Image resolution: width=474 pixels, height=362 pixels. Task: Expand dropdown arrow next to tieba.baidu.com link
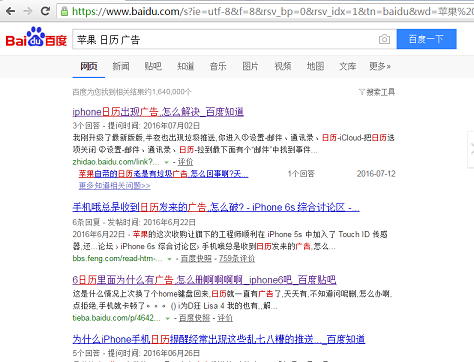[x=168, y=319]
